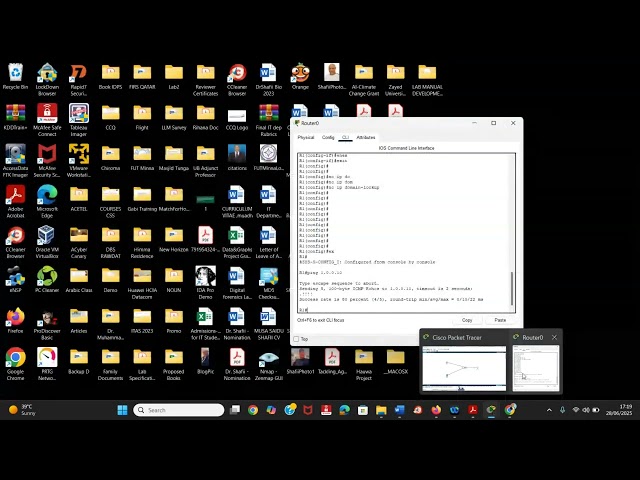Show hidden system tray icons chevron
This screenshot has height=480, width=640.
pyautogui.click(x=549, y=410)
